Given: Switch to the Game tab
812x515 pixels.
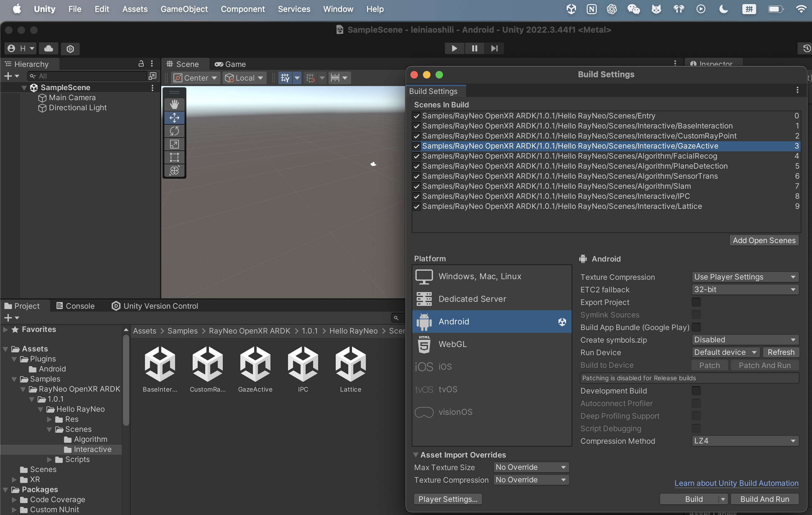Looking at the screenshot, I should coord(230,64).
